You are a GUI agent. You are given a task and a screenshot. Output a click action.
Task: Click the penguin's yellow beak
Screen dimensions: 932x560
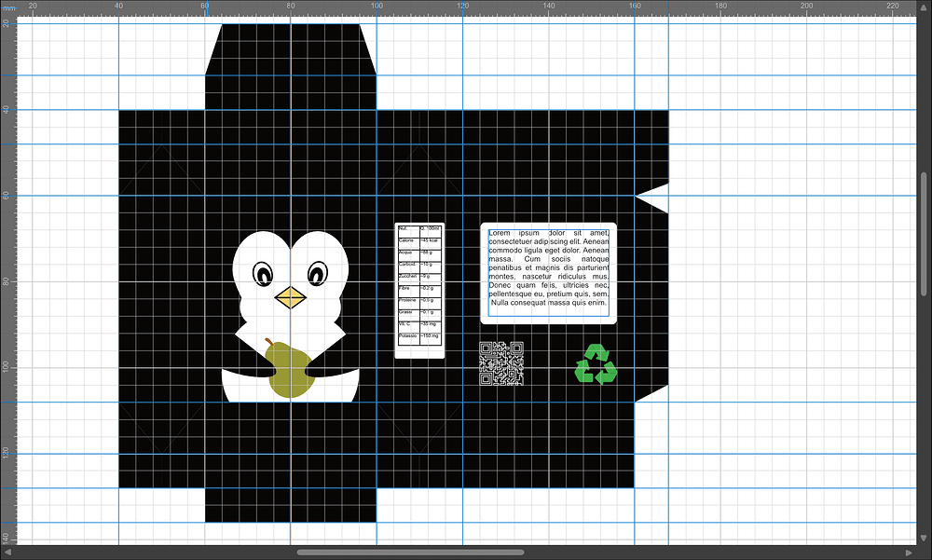pos(290,297)
